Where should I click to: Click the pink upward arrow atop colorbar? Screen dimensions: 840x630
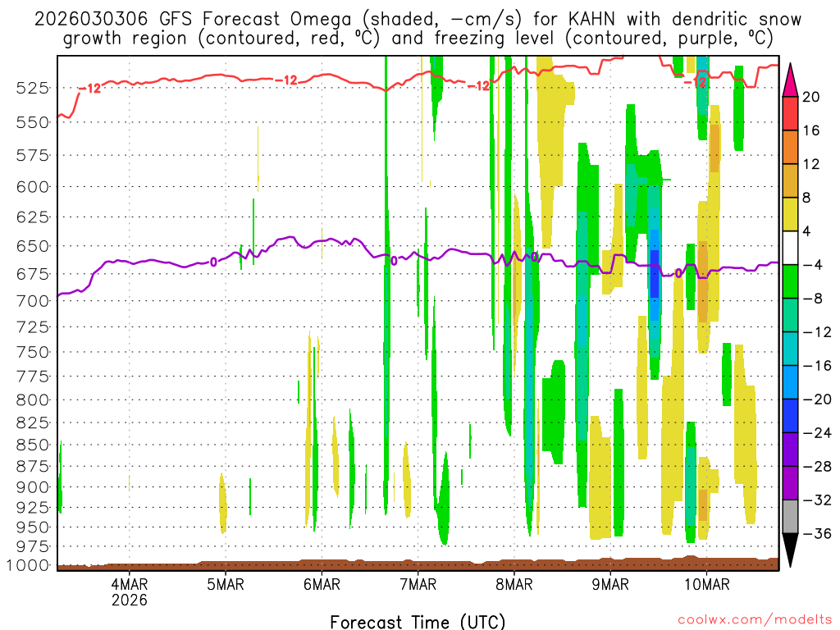tap(790, 80)
